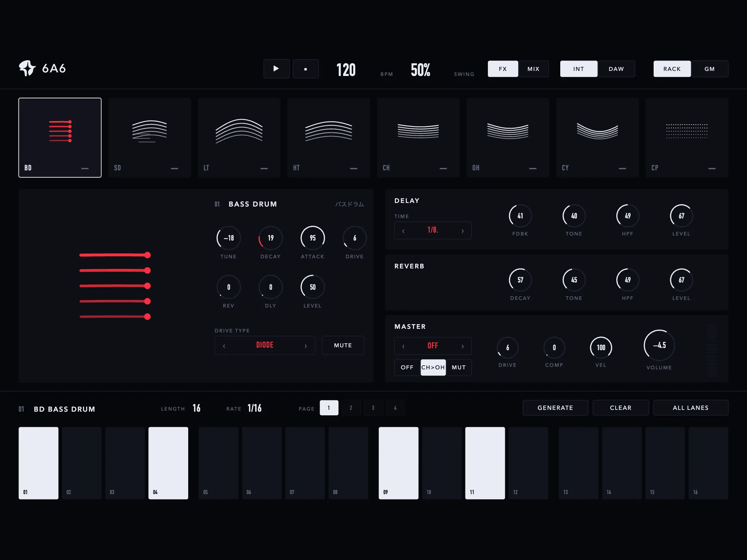This screenshot has width=747, height=560.
Task: Select the RACK mapping mode
Action: pyautogui.click(x=672, y=69)
